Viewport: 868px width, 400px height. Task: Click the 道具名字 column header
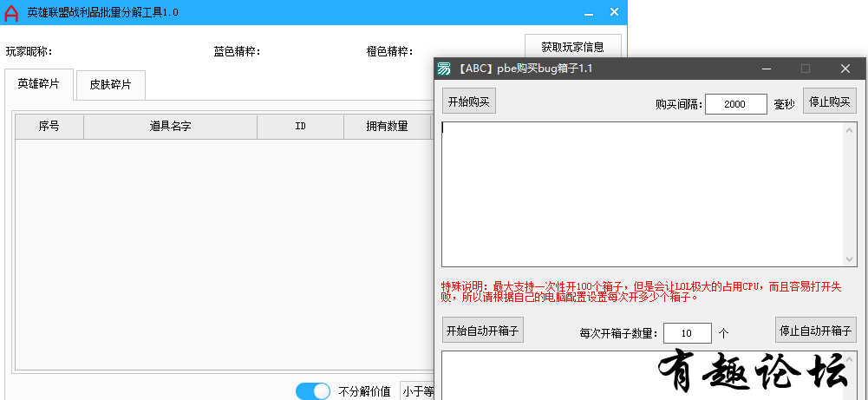pyautogui.click(x=171, y=127)
